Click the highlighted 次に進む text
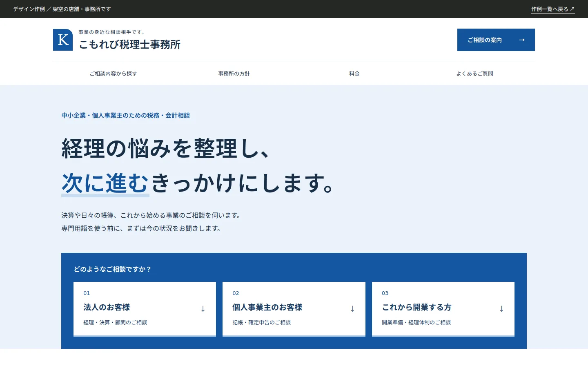 coord(105,183)
